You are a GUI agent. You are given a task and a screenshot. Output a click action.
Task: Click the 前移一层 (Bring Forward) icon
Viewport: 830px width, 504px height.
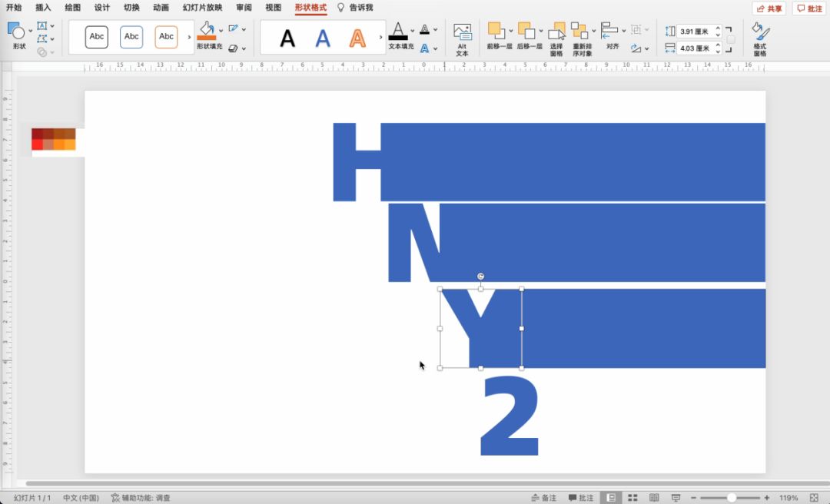coord(496,31)
